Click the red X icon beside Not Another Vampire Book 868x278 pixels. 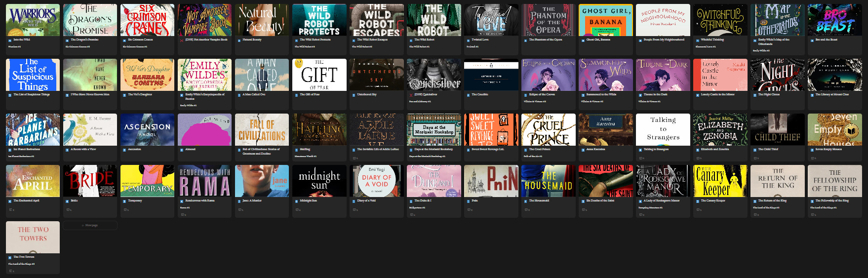coord(182,40)
